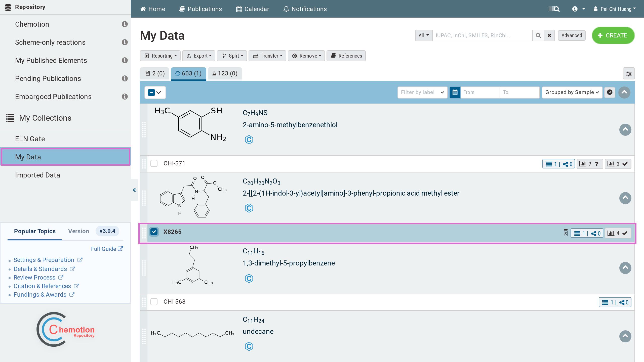Open the Reporting dropdown
This screenshot has width=644, height=362.
[x=160, y=56]
